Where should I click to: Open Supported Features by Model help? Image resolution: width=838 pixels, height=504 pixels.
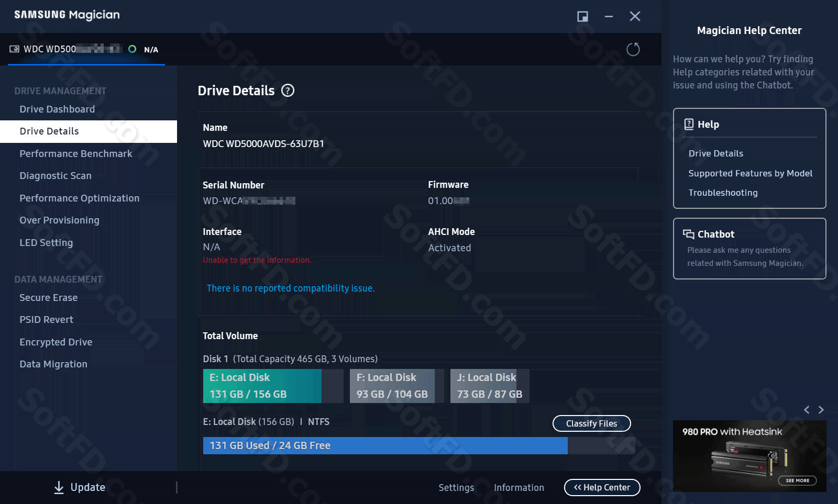pyautogui.click(x=751, y=173)
